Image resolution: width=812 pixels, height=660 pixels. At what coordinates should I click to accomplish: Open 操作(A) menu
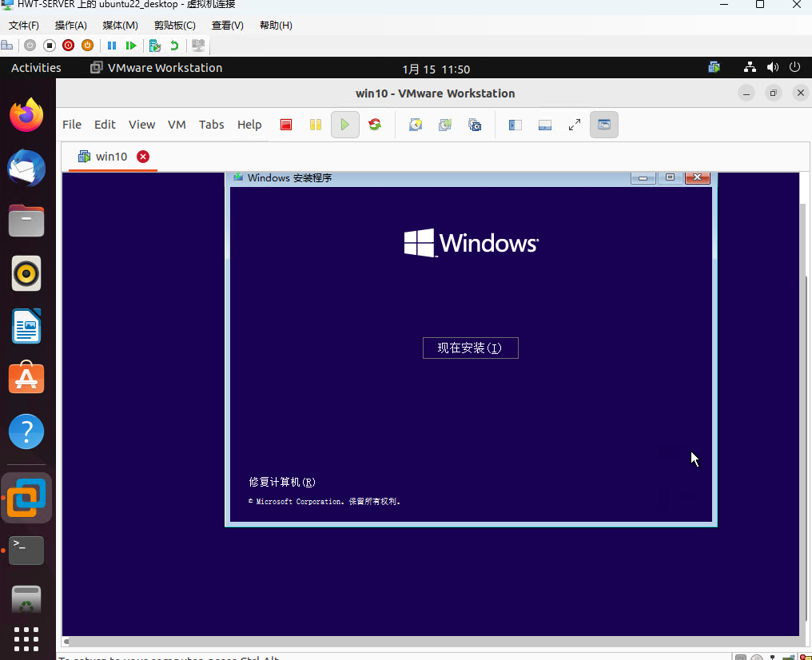click(x=70, y=26)
